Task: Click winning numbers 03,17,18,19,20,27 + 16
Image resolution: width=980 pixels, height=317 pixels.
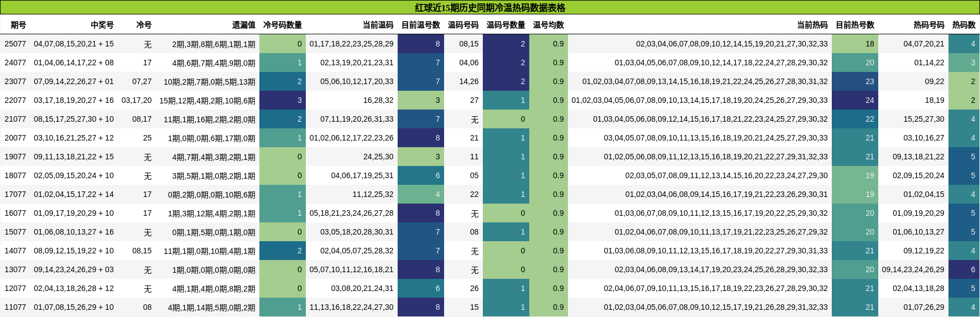Action: (74, 100)
